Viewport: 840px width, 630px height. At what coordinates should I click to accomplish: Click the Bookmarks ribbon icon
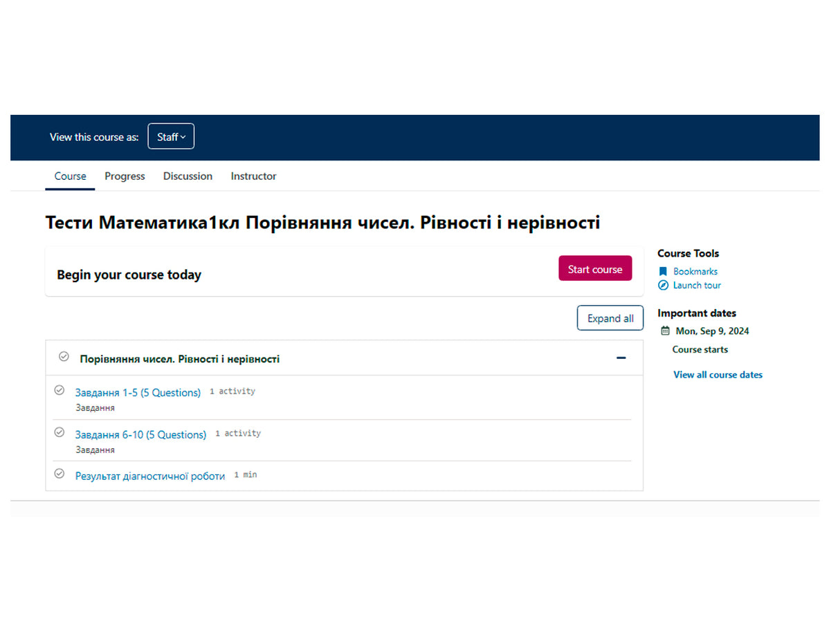pos(663,272)
